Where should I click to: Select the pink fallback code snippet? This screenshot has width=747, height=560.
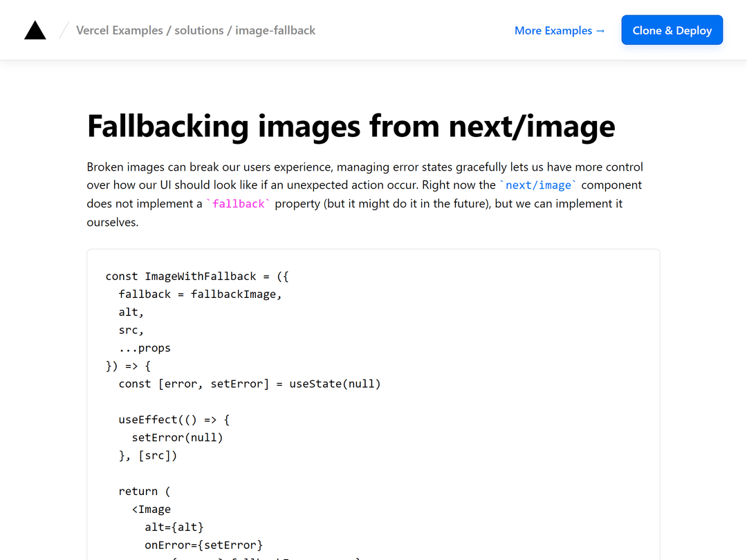(239, 203)
